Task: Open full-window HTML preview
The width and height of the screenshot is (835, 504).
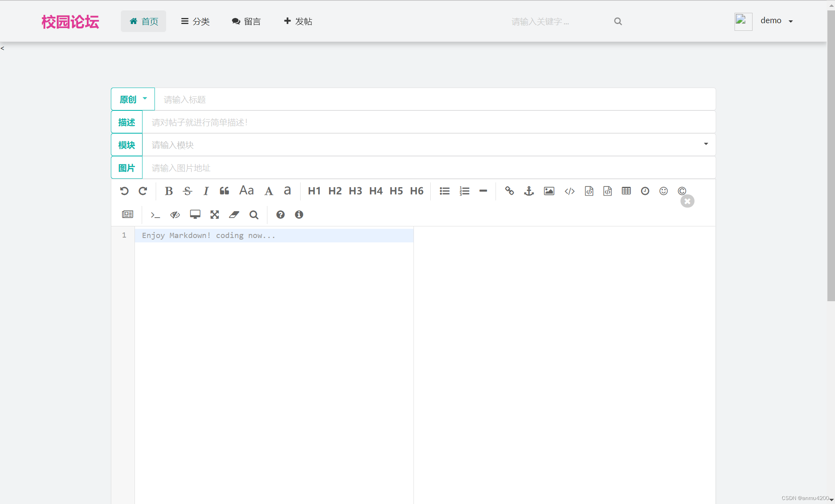Action: (195, 214)
